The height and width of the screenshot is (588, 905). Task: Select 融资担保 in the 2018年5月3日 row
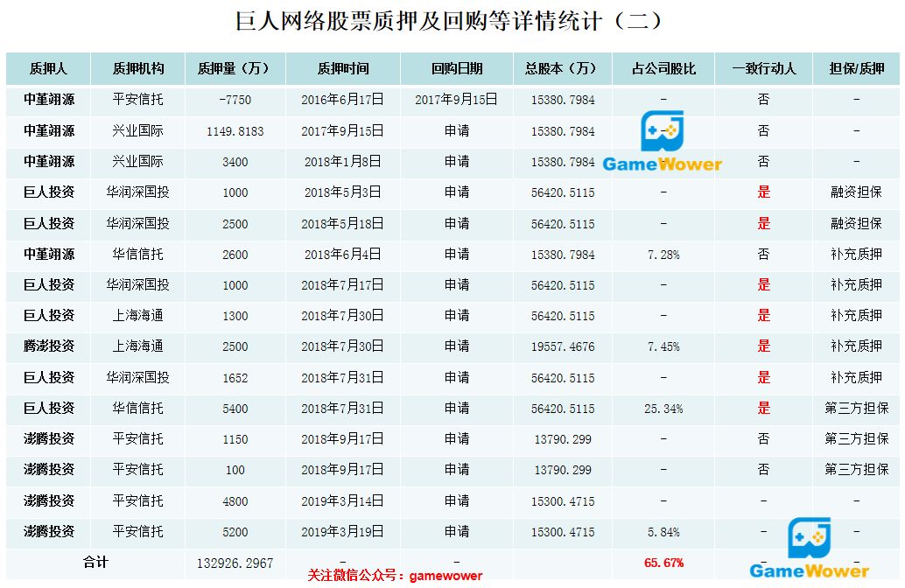point(857,192)
